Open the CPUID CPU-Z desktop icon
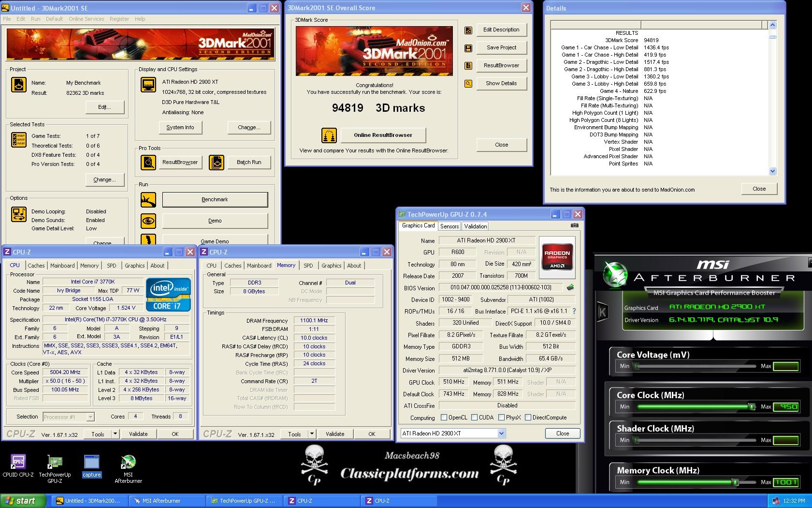Viewport: 812px width, 508px height. (x=18, y=466)
